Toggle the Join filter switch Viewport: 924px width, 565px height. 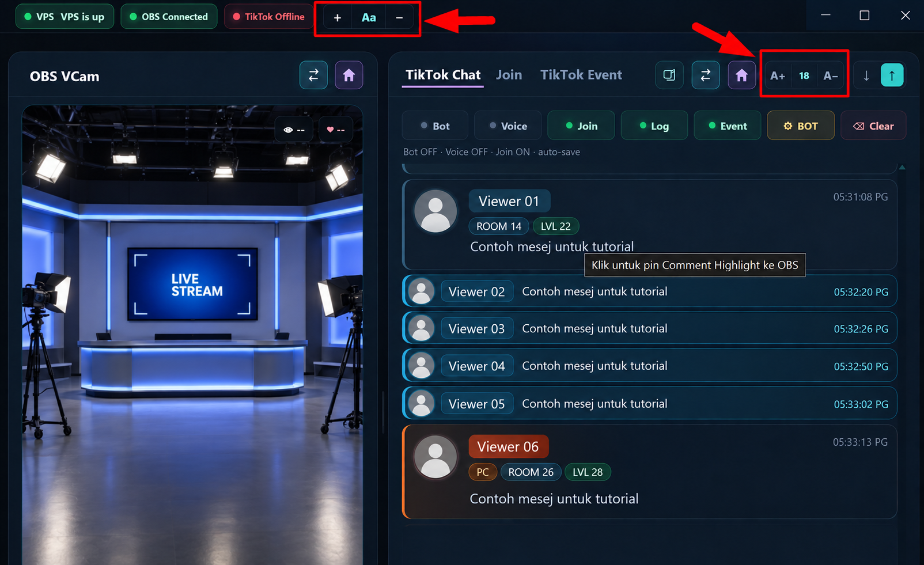581,126
